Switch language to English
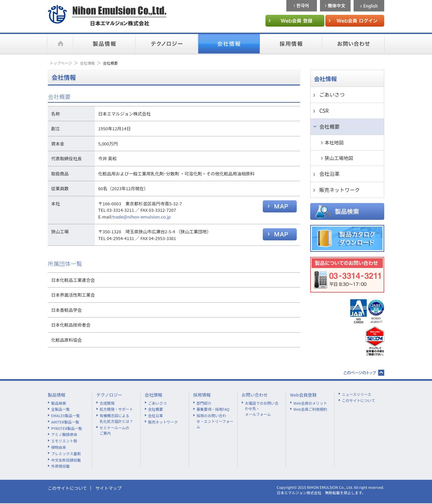This screenshot has height=504, width=432. click(x=369, y=6)
